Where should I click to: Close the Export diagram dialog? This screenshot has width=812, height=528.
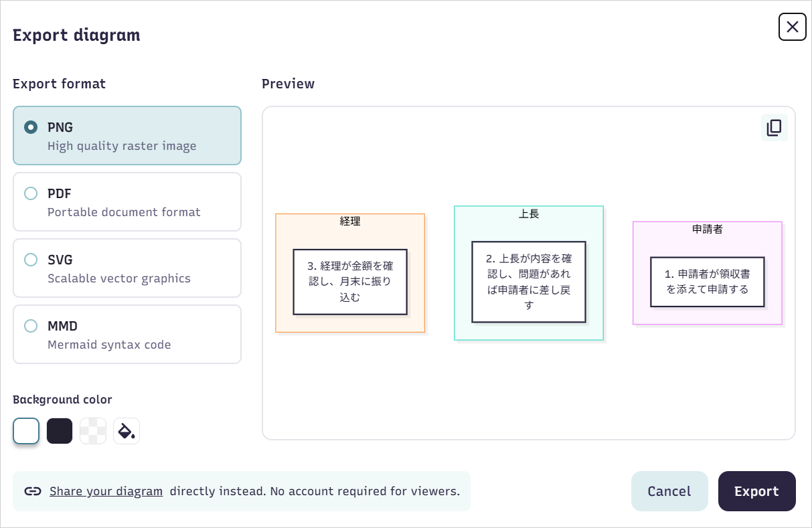tap(793, 27)
